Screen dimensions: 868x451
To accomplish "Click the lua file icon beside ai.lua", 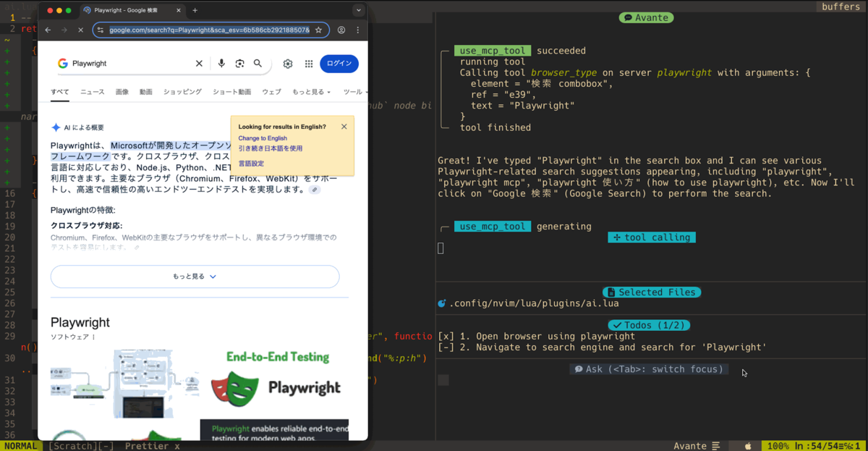I will click(442, 303).
